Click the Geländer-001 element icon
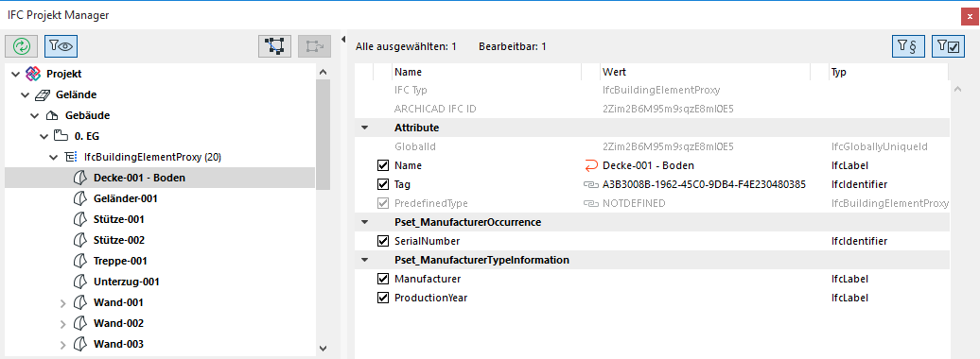 pos(79,198)
